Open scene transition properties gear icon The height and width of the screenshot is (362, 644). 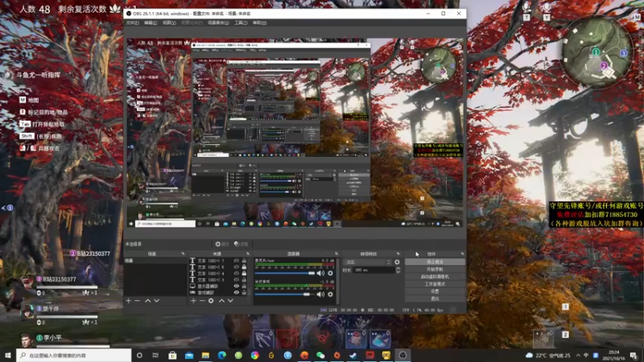(397, 262)
